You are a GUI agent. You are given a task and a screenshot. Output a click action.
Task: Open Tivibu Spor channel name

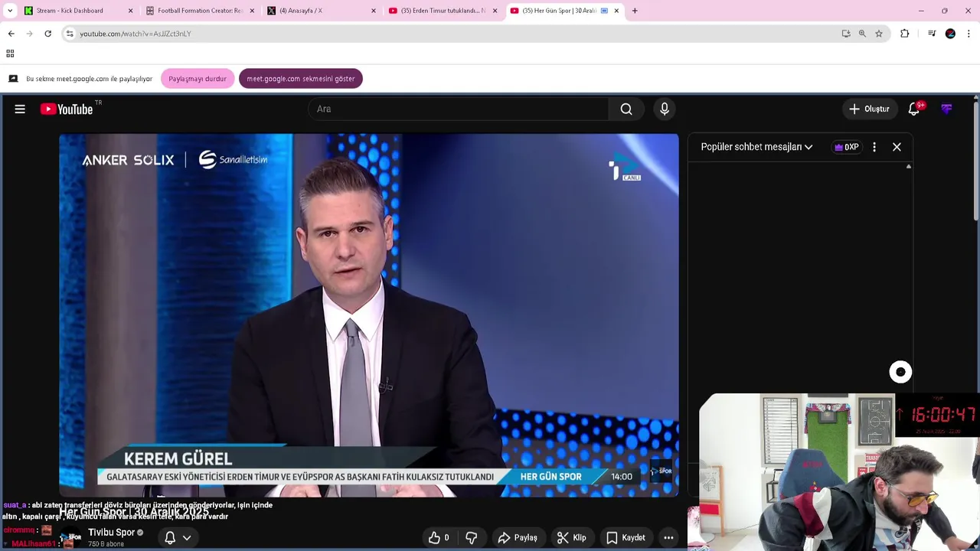click(111, 533)
